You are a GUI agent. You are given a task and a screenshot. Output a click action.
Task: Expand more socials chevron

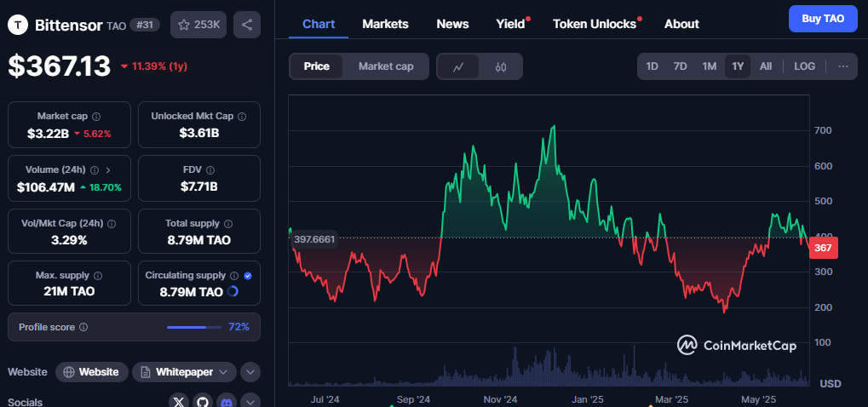250,403
